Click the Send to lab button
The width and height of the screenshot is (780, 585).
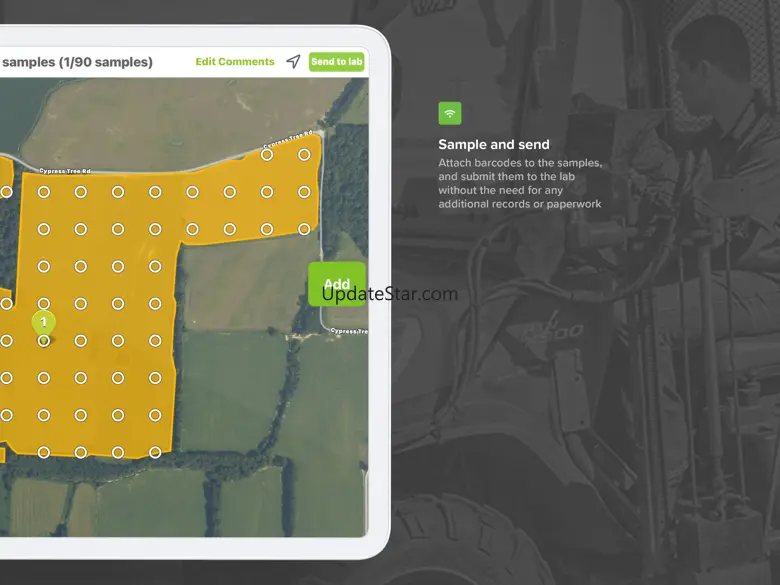point(337,62)
